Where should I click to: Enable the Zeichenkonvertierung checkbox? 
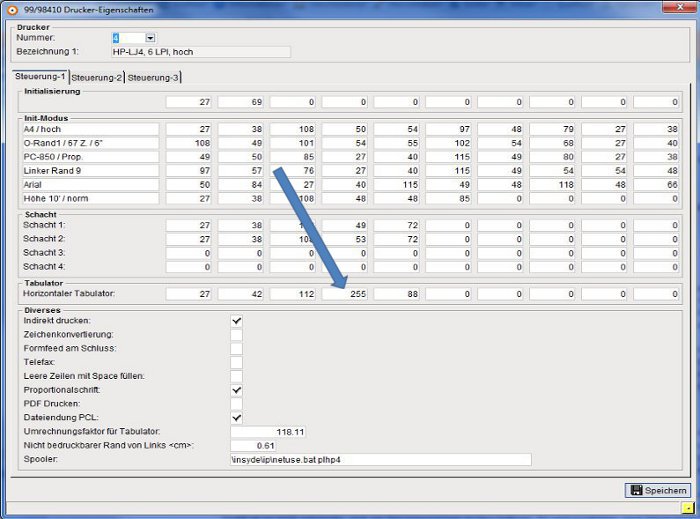point(237,335)
